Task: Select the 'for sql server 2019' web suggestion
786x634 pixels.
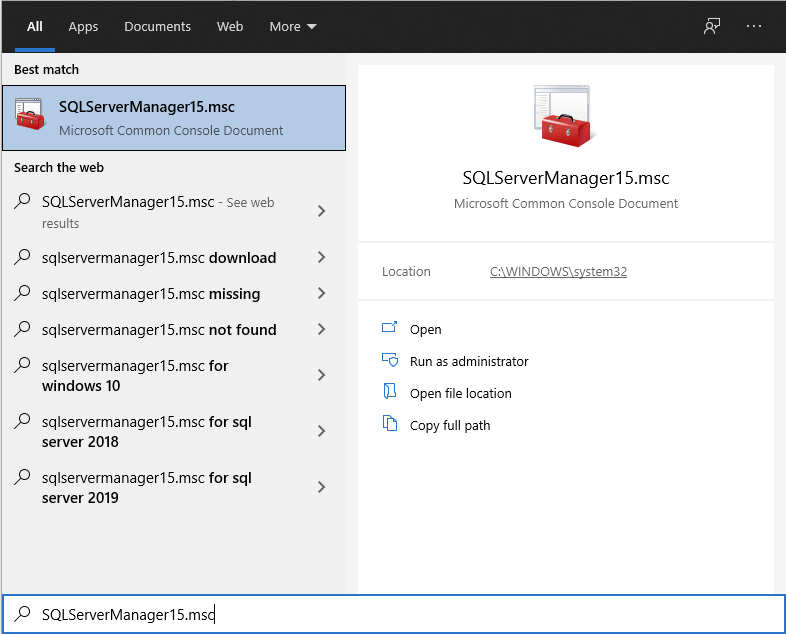Action: 147,488
